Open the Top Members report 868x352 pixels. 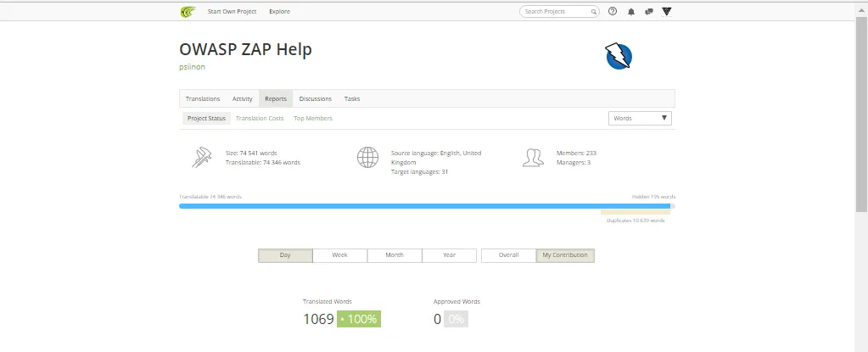(313, 119)
